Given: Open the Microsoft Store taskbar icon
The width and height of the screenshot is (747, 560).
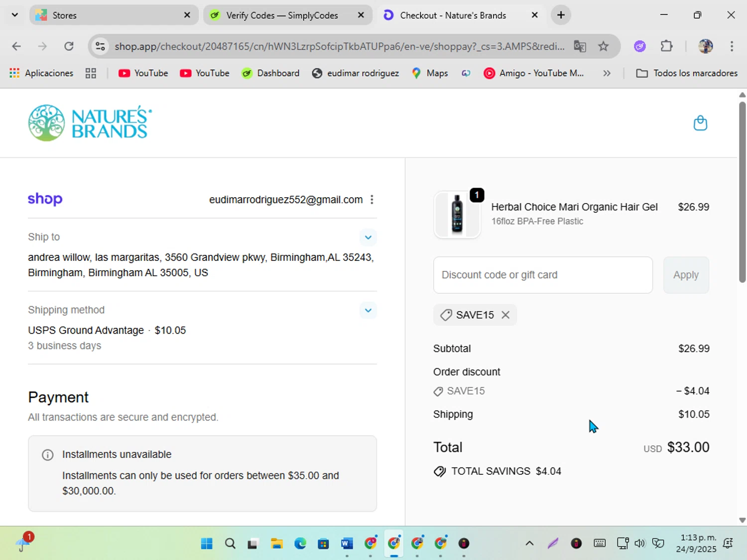Looking at the screenshot, I should (324, 543).
